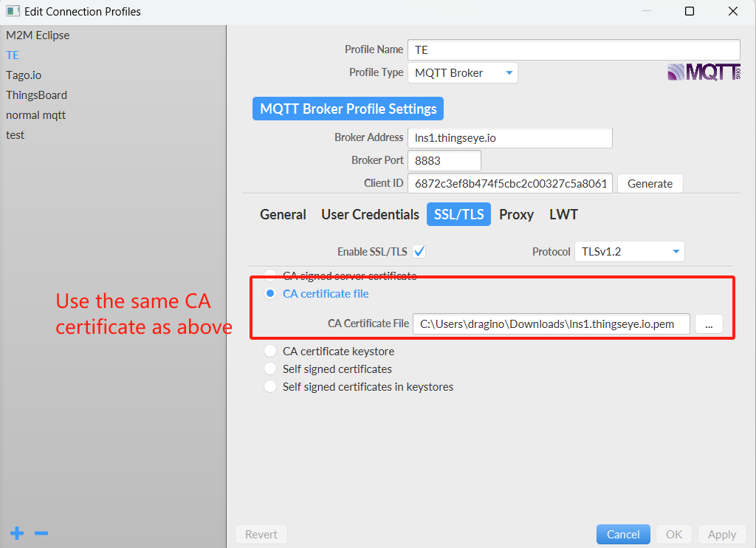Click MQTT Broker Profile Settings header button

(348, 109)
